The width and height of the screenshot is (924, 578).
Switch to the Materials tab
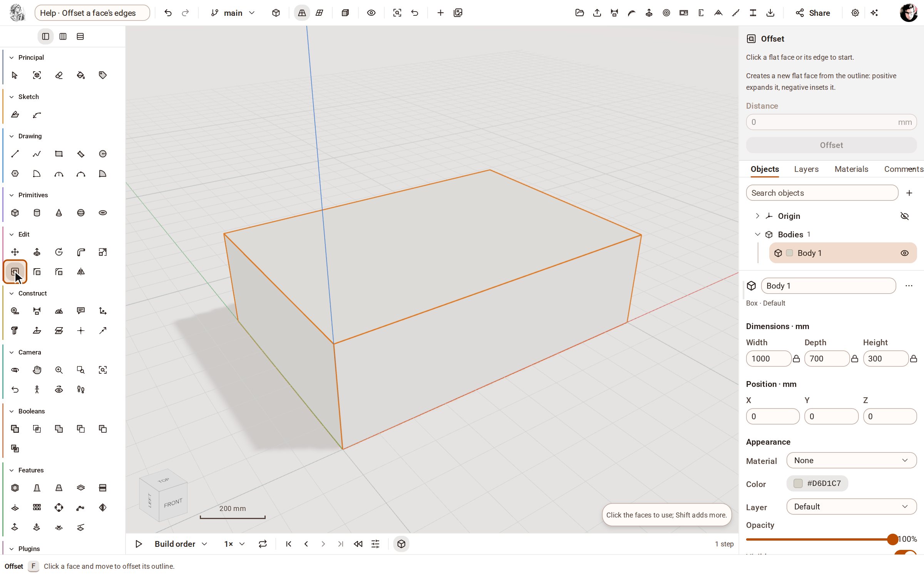click(851, 169)
